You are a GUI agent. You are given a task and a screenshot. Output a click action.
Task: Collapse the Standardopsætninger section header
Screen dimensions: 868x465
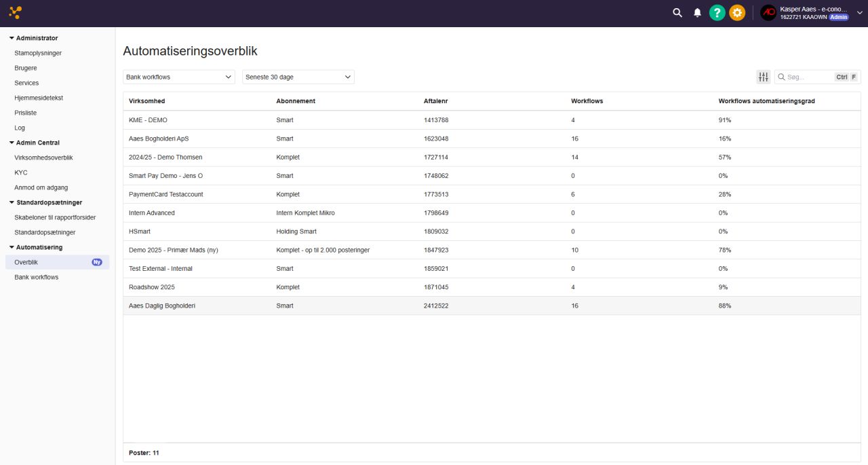[45, 202]
